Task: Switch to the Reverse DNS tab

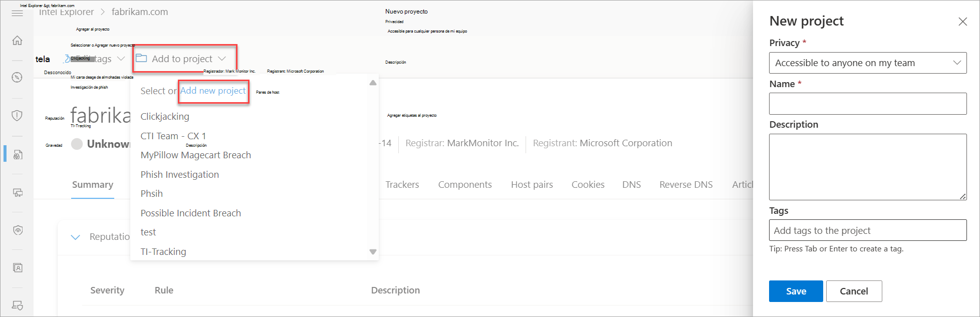Action: pos(686,185)
